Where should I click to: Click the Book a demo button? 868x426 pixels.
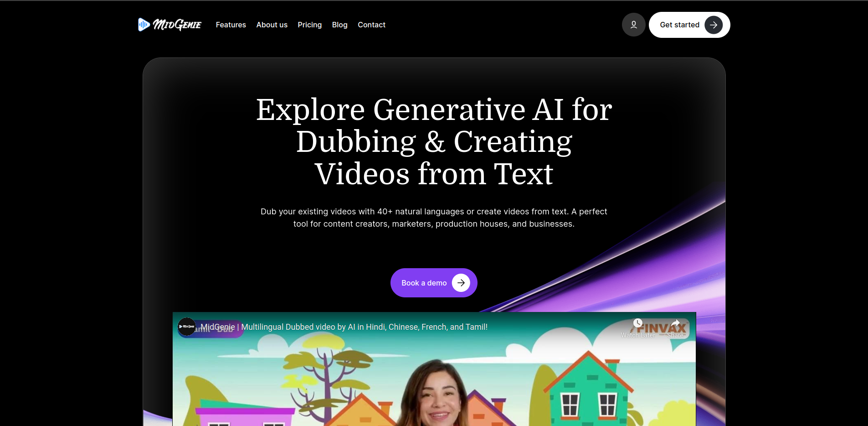point(434,283)
